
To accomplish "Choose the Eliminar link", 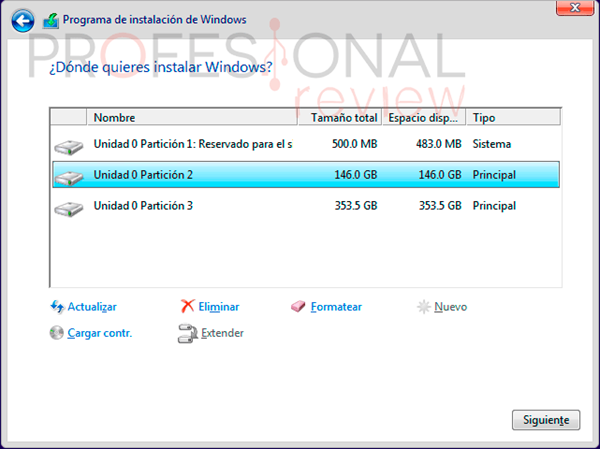I will pos(218,307).
